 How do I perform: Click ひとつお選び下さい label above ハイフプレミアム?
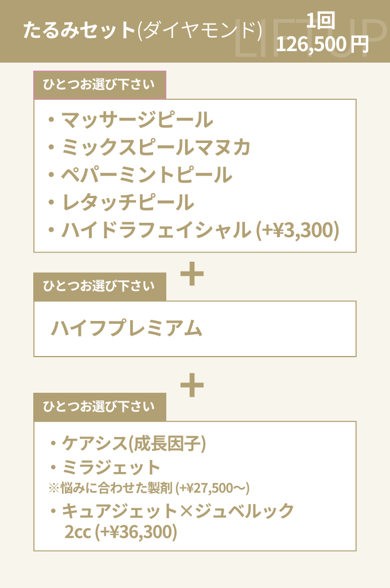tap(100, 287)
